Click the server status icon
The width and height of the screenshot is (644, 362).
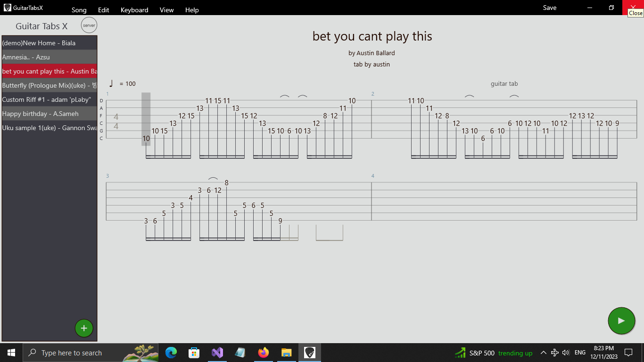pos(89,25)
